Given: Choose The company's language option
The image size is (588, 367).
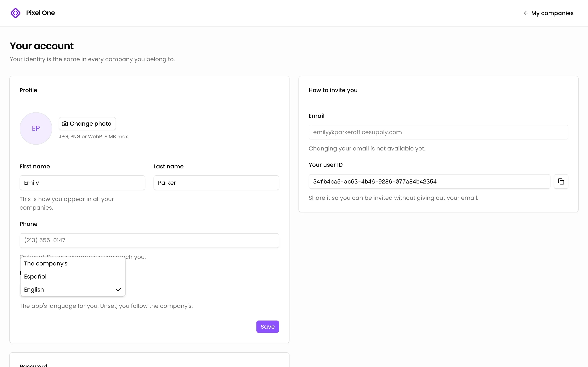Looking at the screenshot, I should tap(73, 263).
